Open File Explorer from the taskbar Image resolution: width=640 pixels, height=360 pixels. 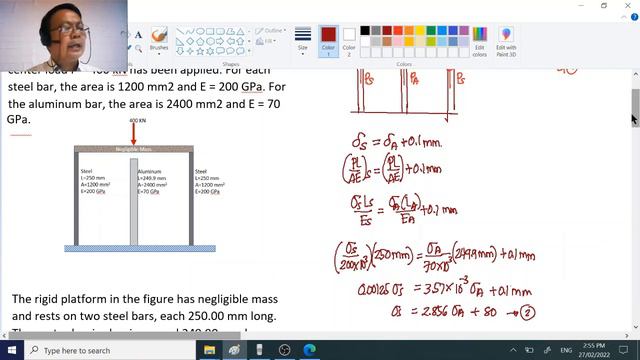click(209, 350)
